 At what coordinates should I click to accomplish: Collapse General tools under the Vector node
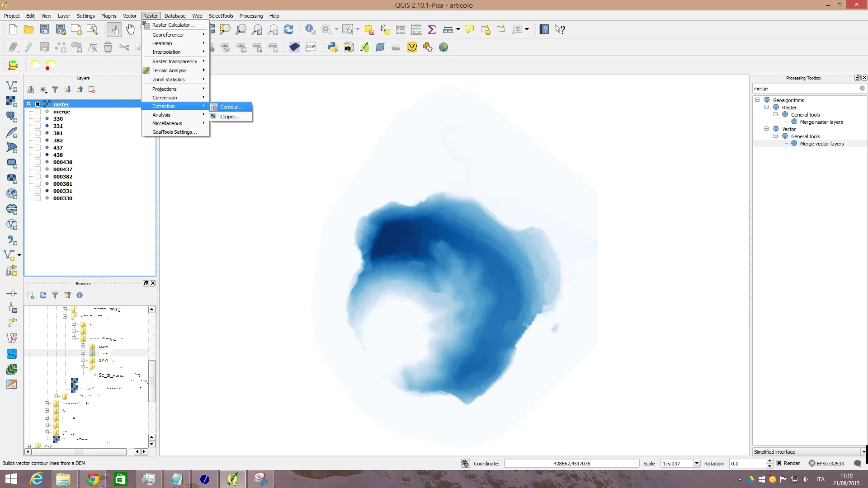pyautogui.click(x=776, y=136)
